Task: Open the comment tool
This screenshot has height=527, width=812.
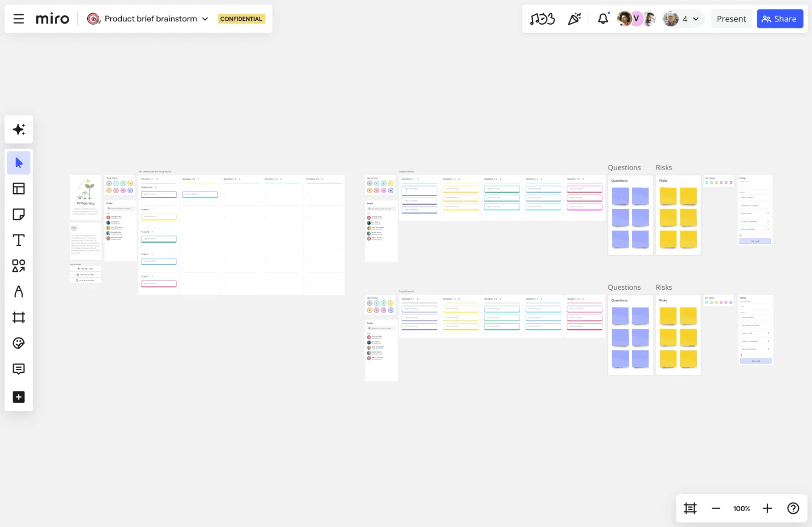Action: (19, 369)
